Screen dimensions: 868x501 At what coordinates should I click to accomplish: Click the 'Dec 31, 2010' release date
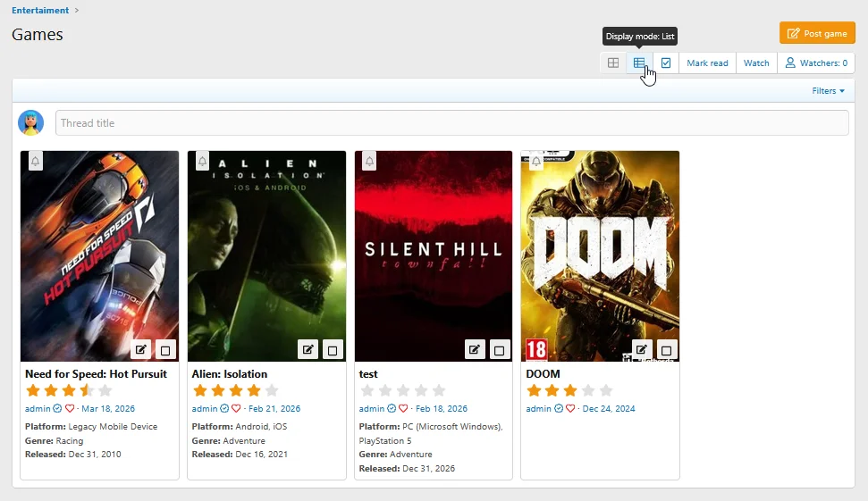pos(95,454)
